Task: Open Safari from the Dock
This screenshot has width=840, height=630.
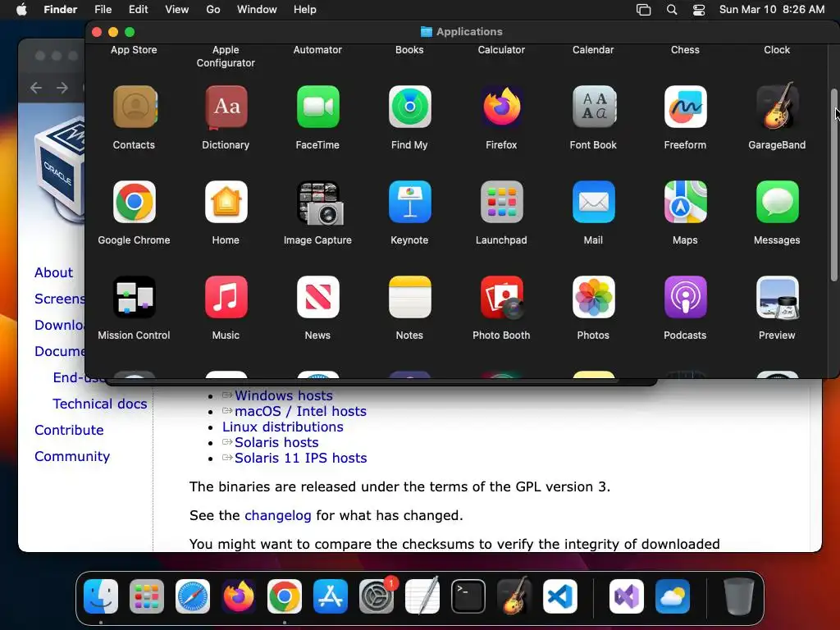Action: (x=193, y=596)
